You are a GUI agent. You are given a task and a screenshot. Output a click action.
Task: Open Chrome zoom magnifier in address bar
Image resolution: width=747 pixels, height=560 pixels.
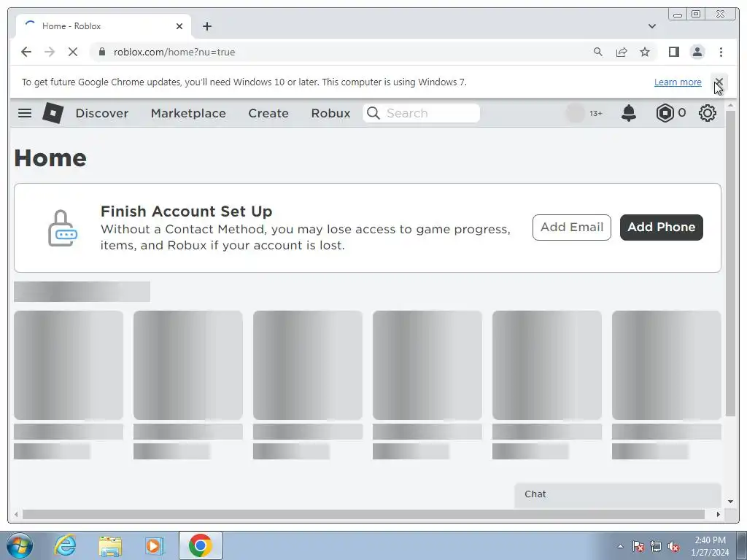(598, 52)
